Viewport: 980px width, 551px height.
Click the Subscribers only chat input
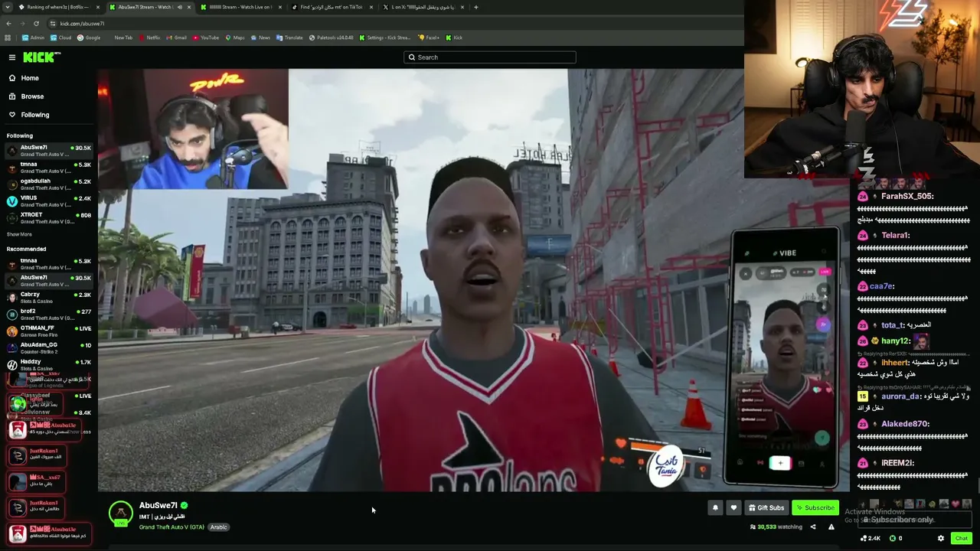coord(914,520)
